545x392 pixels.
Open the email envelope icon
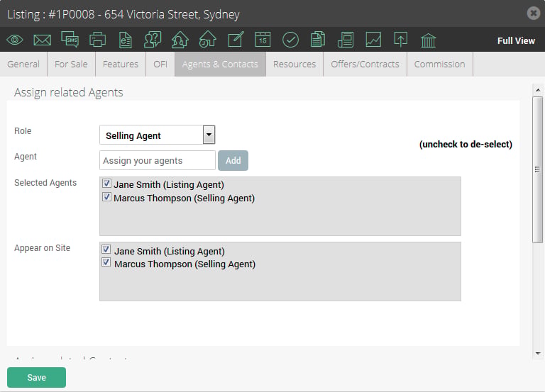click(x=42, y=40)
